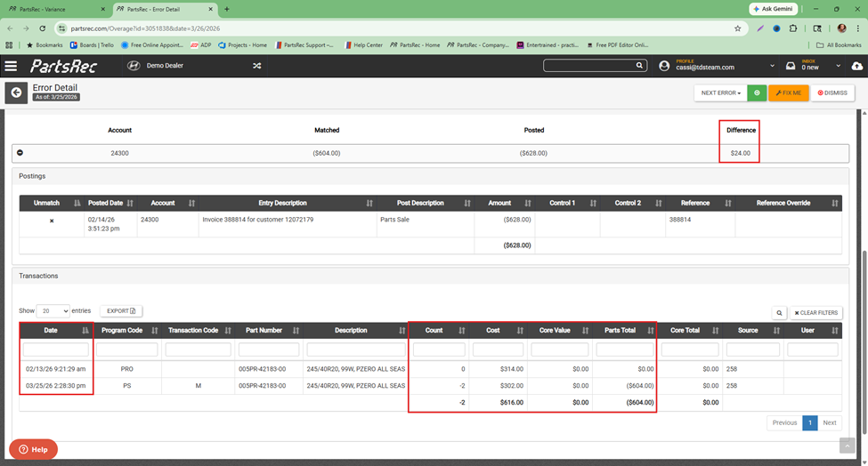The height and width of the screenshot is (466, 868).
Task: Click the $24.00 difference value
Action: 740,153
